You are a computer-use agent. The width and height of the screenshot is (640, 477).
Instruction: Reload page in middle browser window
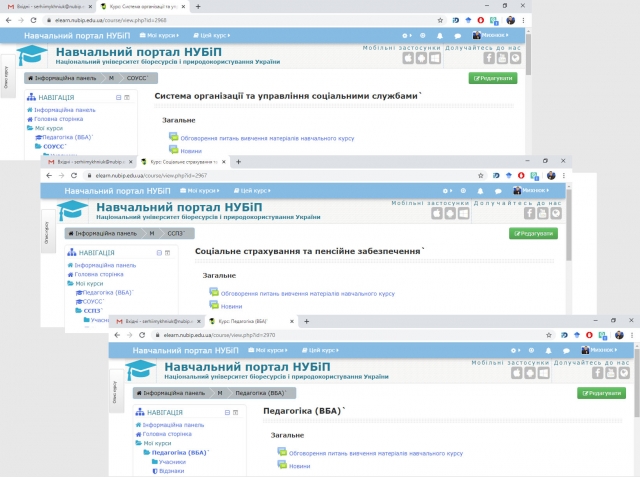coord(74,175)
